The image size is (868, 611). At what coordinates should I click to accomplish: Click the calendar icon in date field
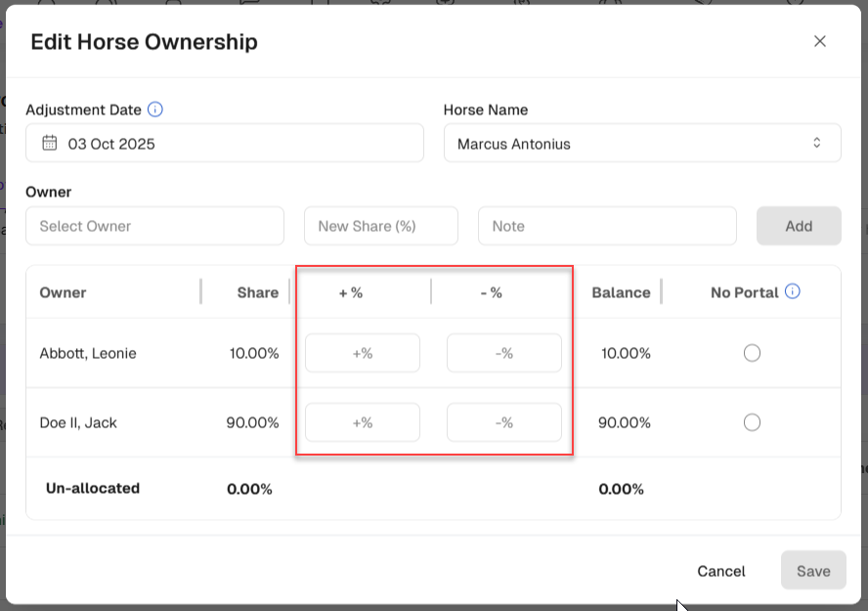coord(50,143)
